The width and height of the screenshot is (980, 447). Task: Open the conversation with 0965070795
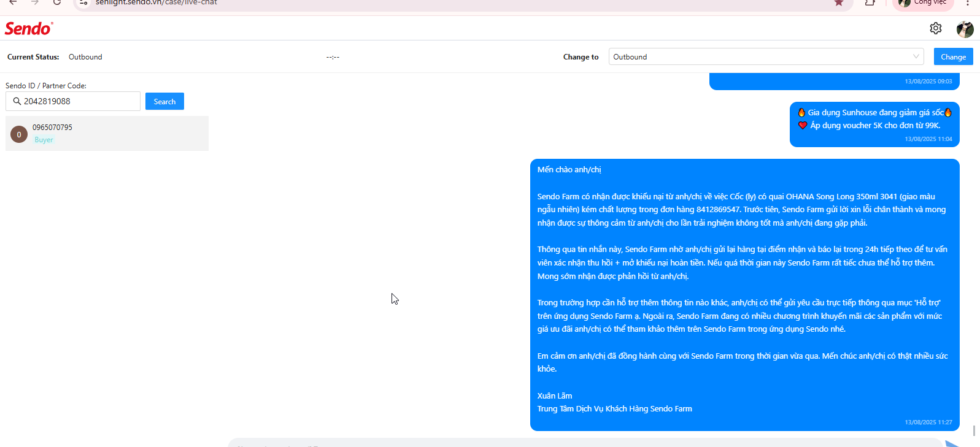coord(107,133)
